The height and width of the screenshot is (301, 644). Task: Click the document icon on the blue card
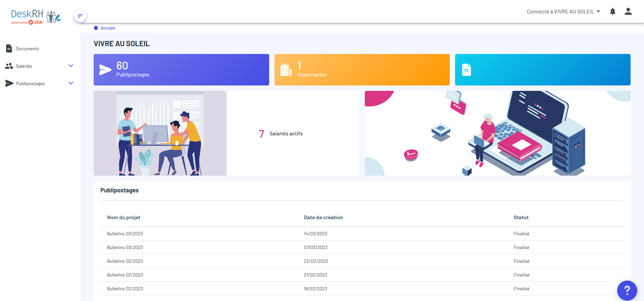[466, 70]
